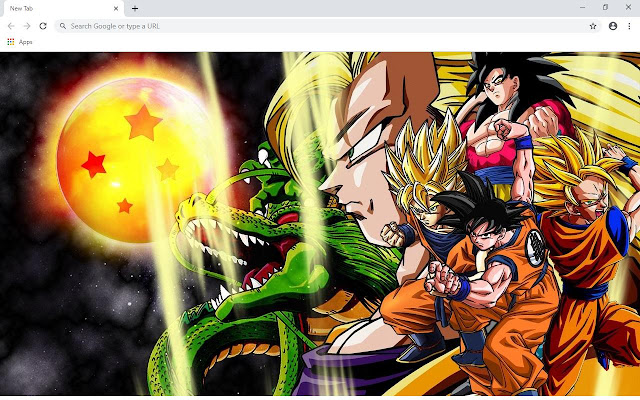Click the browser Back arrow
This screenshot has height=400, width=640.
pos(11,26)
